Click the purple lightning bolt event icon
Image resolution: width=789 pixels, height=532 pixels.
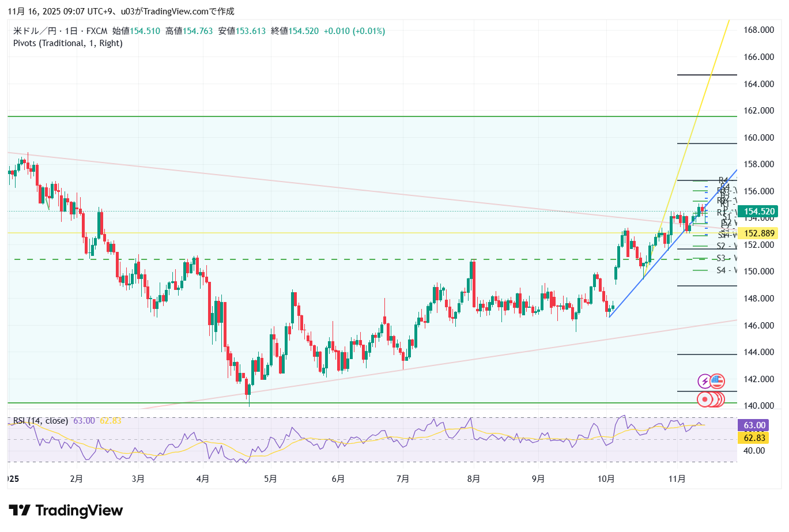pyautogui.click(x=704, y=381)
